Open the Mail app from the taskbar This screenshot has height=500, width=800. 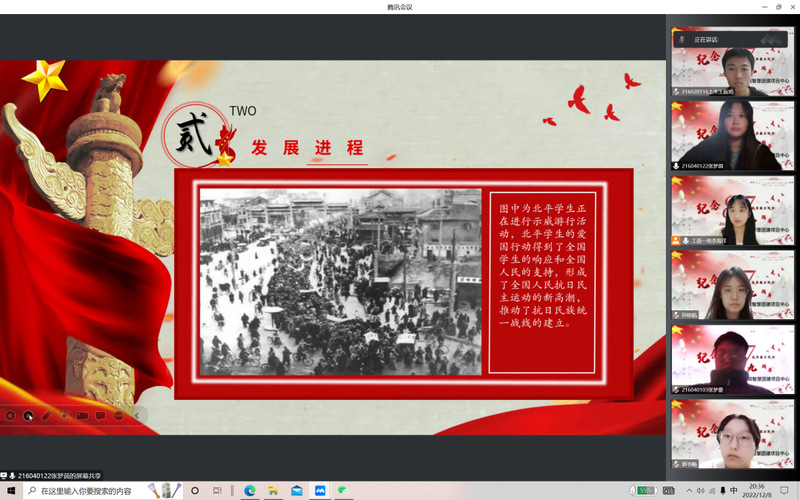[x=296, y=490]
